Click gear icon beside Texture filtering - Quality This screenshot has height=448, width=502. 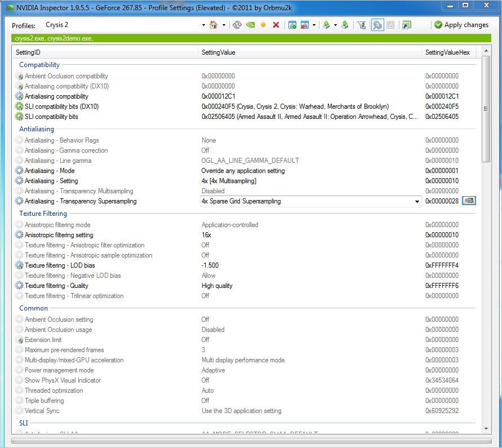(19, 285)
